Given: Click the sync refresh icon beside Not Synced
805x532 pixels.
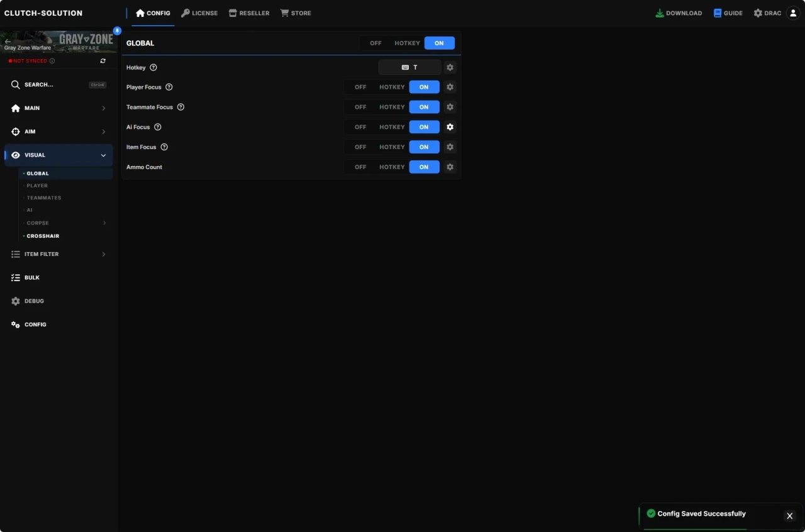Looking at the screenshot, I should click(x=103, y=61).
